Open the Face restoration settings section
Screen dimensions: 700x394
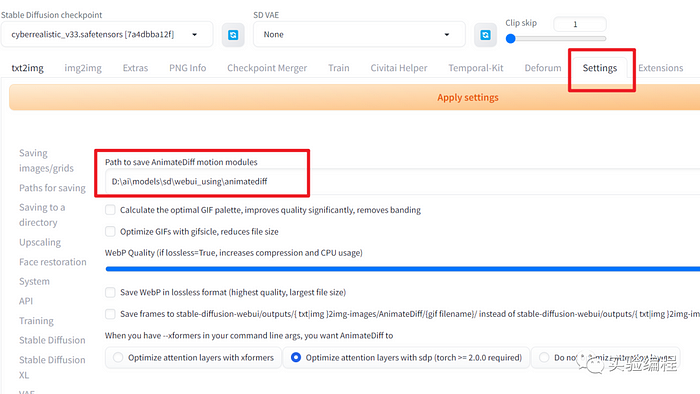tap(53, 262)
